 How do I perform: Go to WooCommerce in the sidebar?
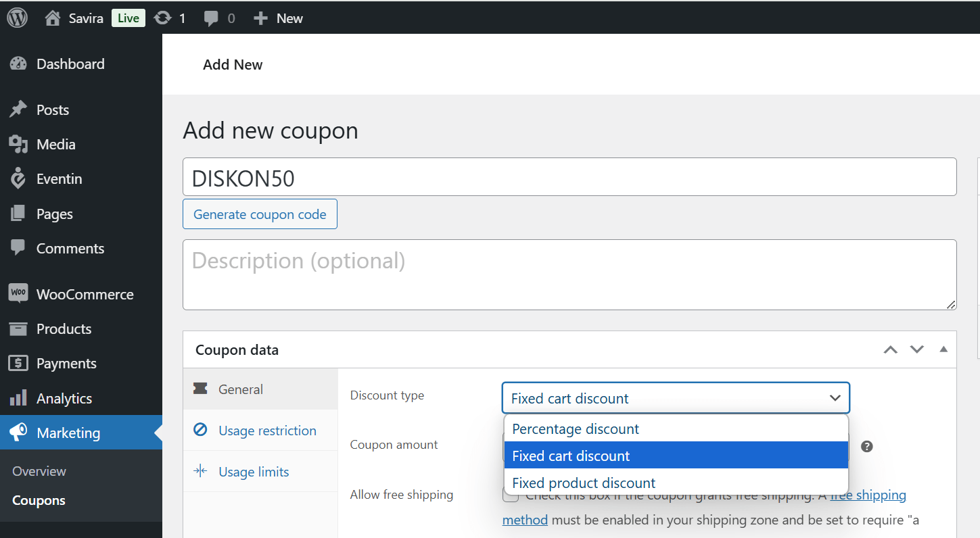tap(85, 295)
